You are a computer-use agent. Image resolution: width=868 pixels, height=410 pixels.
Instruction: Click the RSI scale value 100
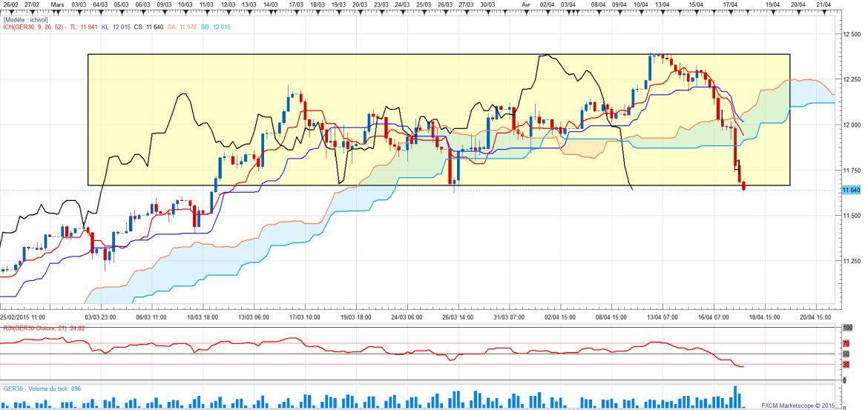click(846, 328)
